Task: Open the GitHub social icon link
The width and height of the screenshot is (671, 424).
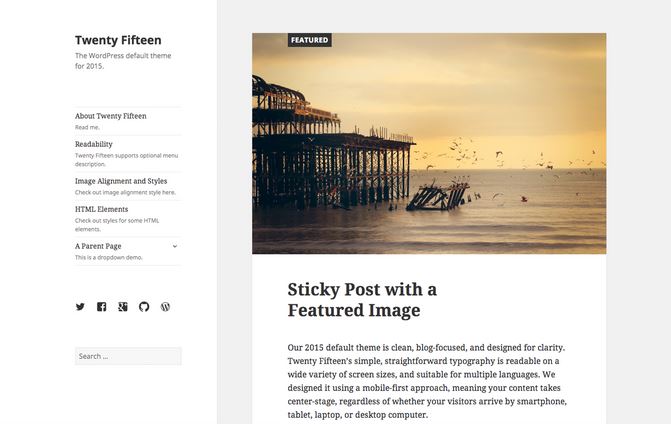Action: (x=144, y=307)
